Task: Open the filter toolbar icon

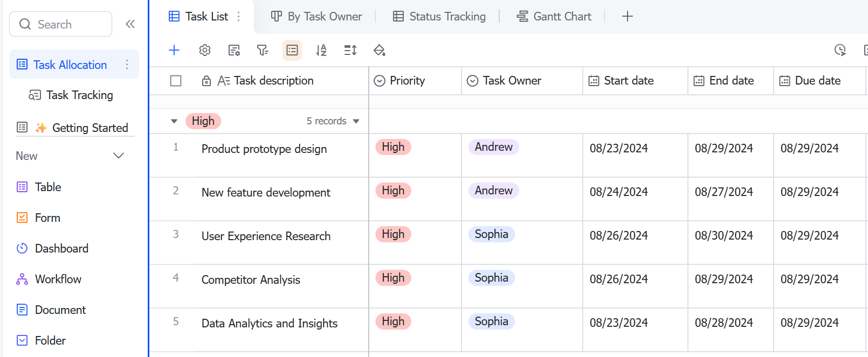Action: click(263, 50)
